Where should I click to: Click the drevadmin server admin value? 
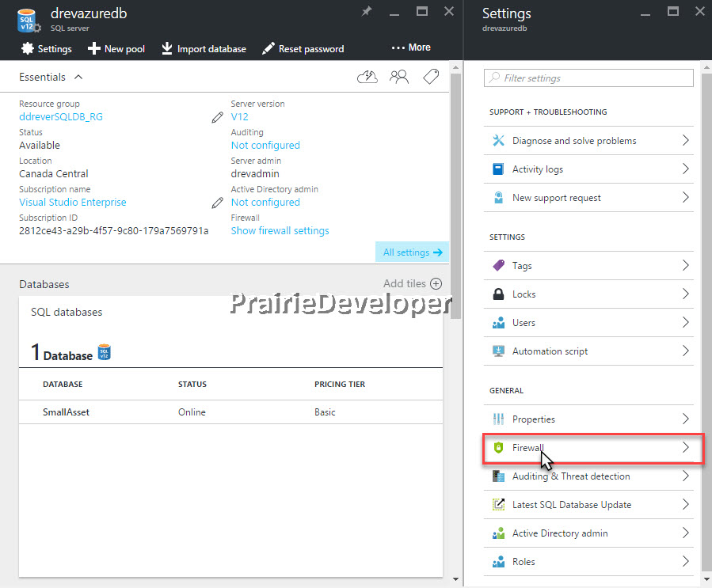coord(255,174)
